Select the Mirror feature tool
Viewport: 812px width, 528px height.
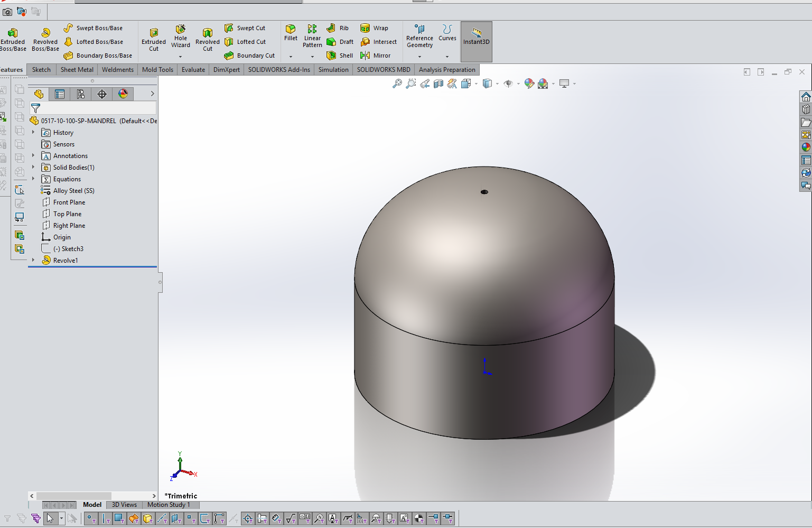point(377,55)
